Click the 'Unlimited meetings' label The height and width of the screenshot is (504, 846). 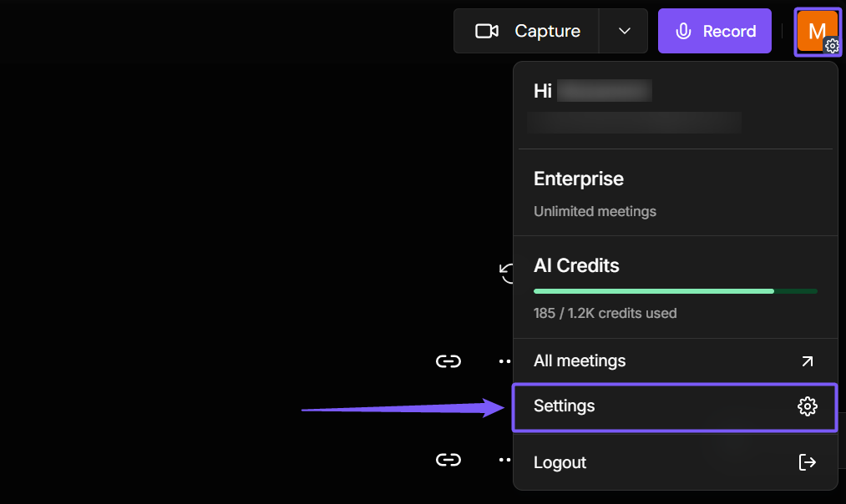[x=595, y=211]
